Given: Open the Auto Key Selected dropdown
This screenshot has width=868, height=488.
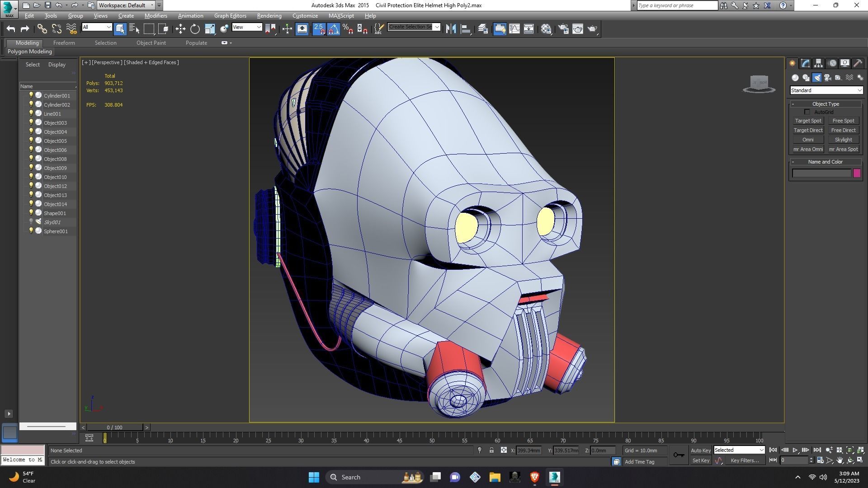Looking at the screenshot, I should [739, 450].
